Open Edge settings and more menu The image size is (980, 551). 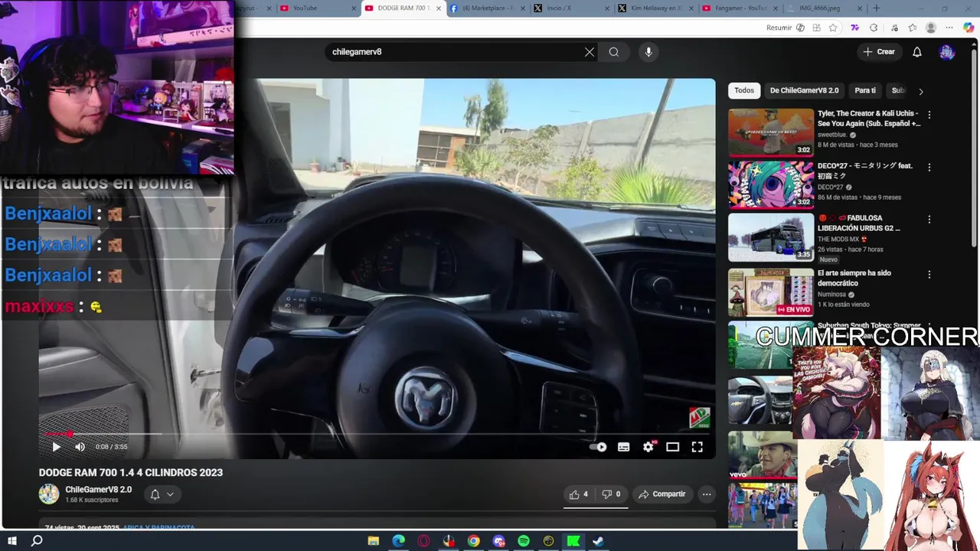click(950, 28)
